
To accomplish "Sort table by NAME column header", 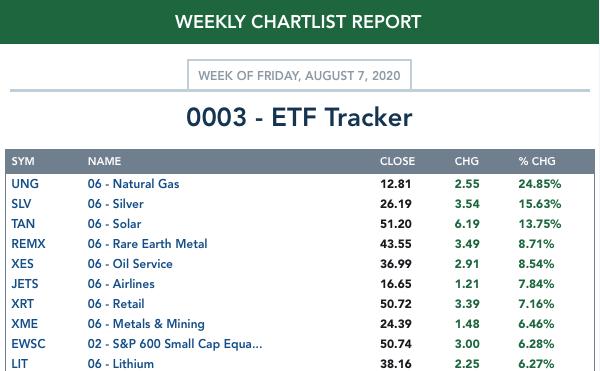I will pyautogui.click(x=104, y=161).
